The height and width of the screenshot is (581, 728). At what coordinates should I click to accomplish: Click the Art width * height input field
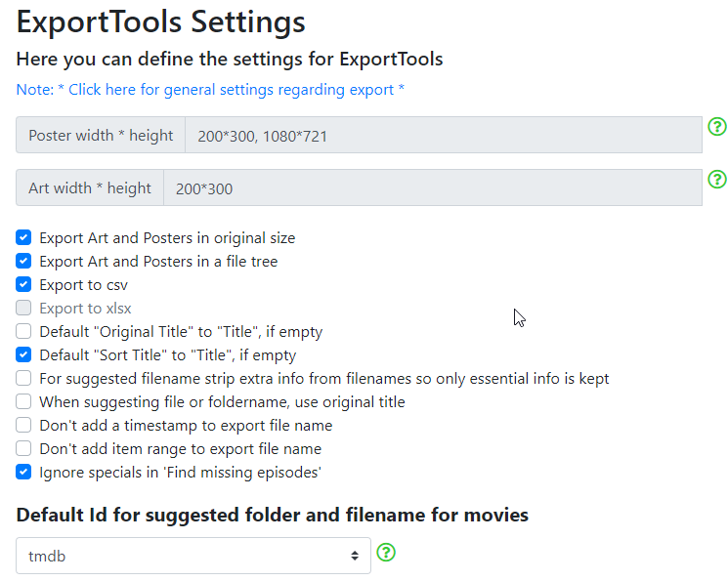(433, 187)
